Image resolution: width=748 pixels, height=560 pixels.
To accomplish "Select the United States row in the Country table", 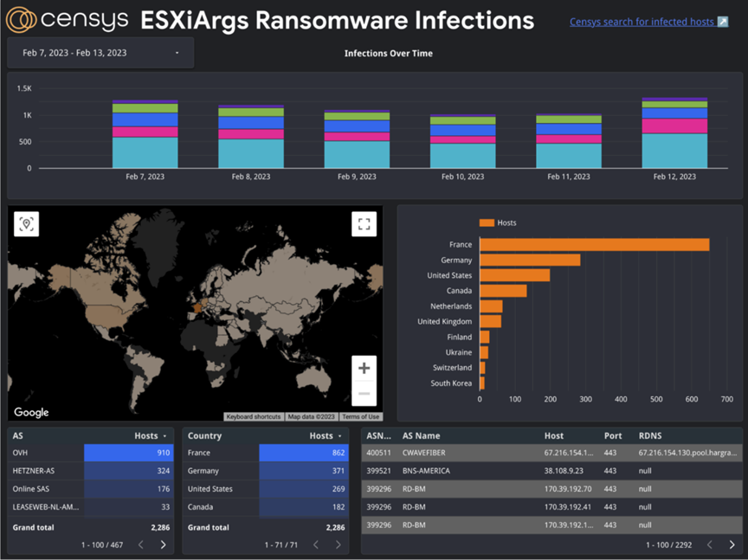I will pos(266,489).
